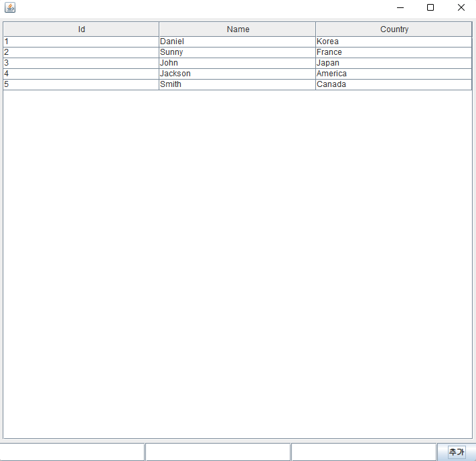Select the Id cell containing 4
This screenshot has width=476, height=461.
[81, 74]
